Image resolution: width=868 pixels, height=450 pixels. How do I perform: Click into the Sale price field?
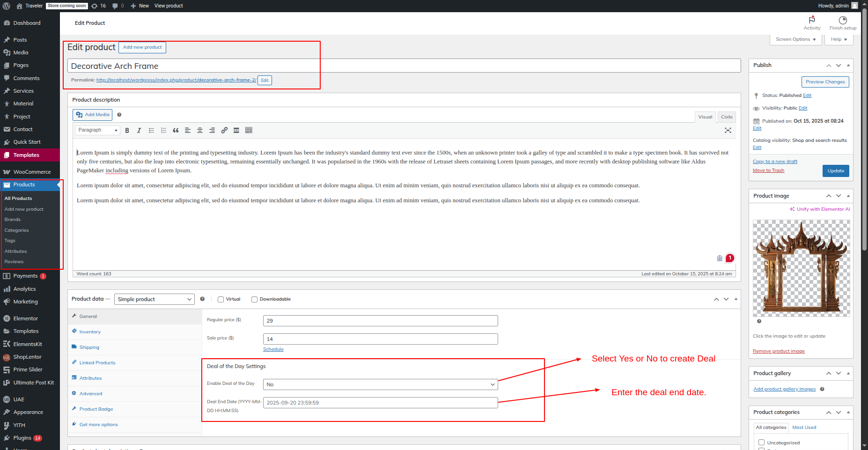tap(380, 339)
